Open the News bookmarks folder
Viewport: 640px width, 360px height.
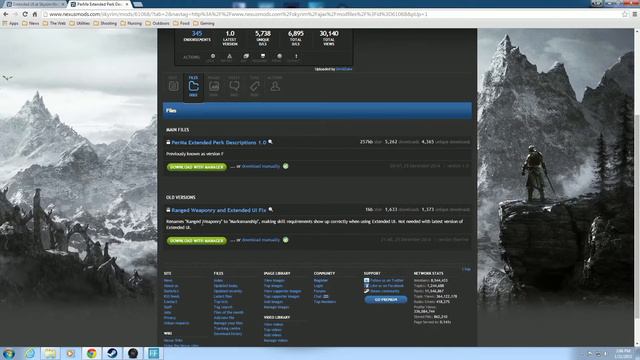tap(31, 23)
